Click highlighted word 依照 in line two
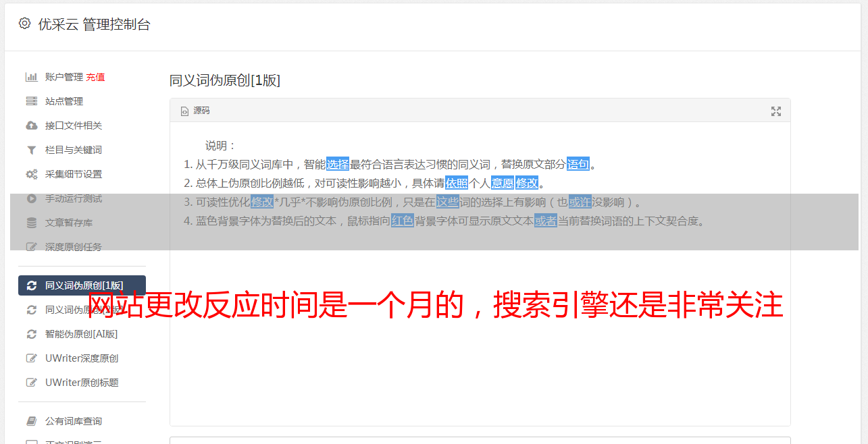The height and width of the screenshot is (444, 868). 457,183
